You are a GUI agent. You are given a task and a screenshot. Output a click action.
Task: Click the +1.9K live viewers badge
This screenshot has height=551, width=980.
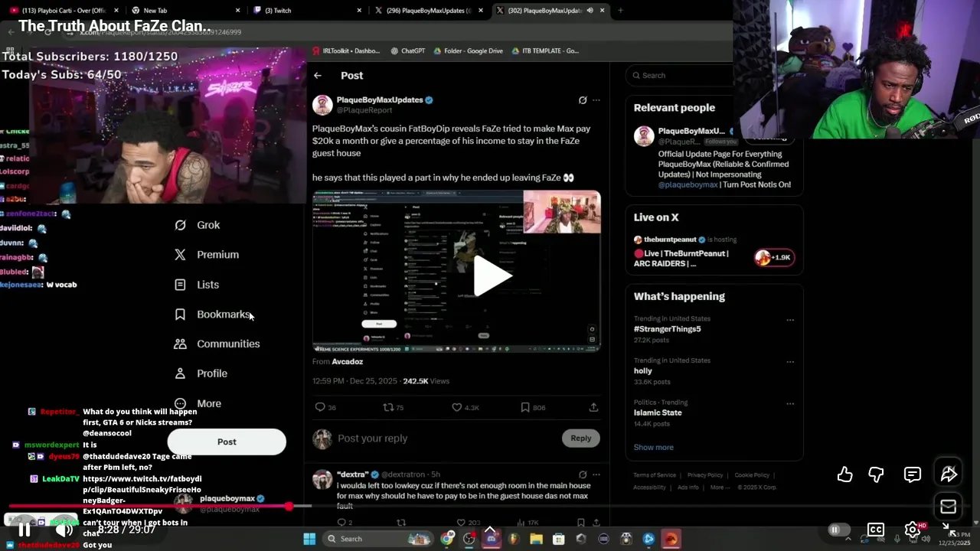point(773,258)
